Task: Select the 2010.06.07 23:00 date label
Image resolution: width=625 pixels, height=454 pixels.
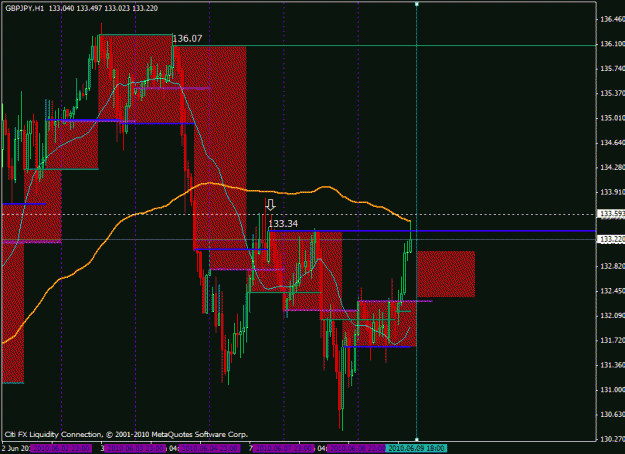Action: pos(283,449)
